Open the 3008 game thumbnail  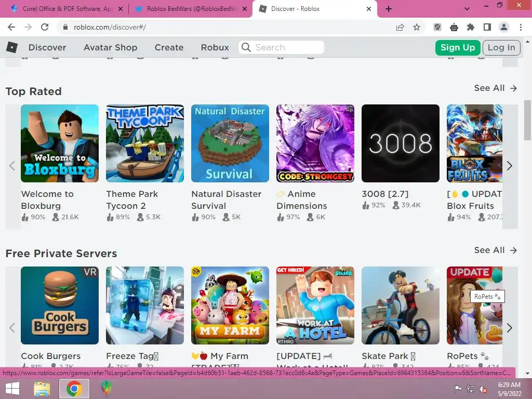(x=401, y=143)
